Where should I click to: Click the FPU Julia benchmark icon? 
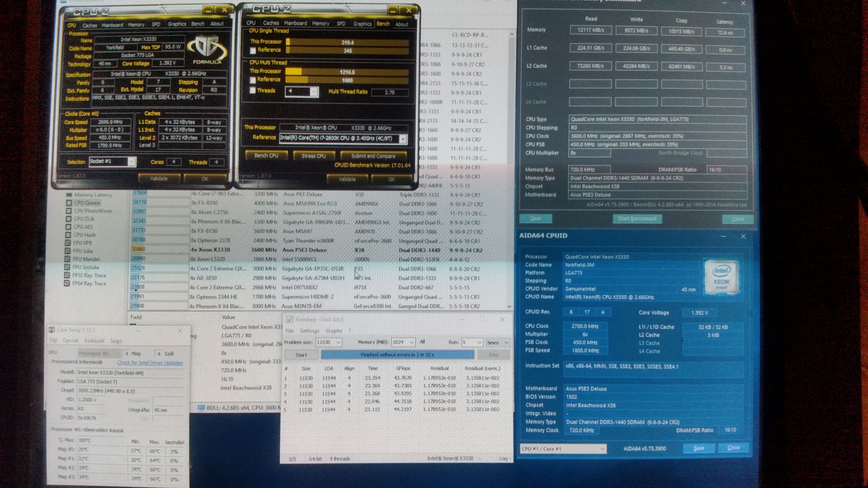pyautogui.click(x=67, y=251)
